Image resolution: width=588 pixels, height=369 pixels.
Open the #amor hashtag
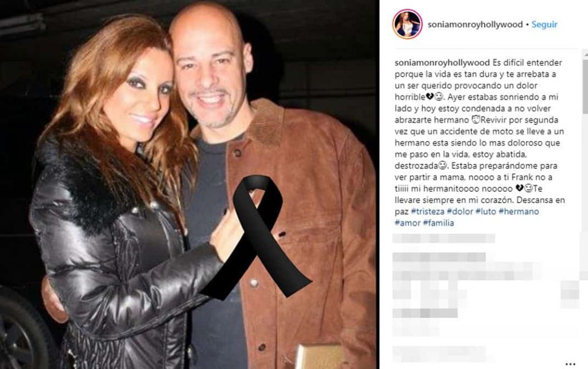408,223
